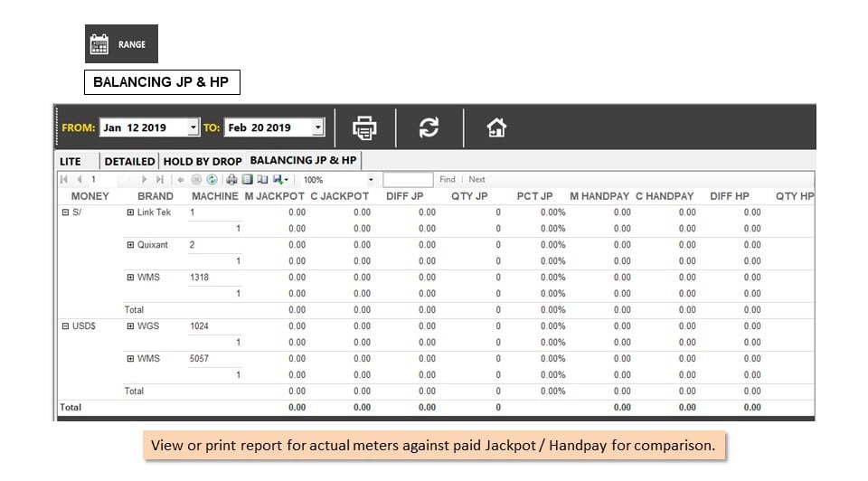Open the FROM date dropdown arrow
868x481 pixels.
(193, 127)
